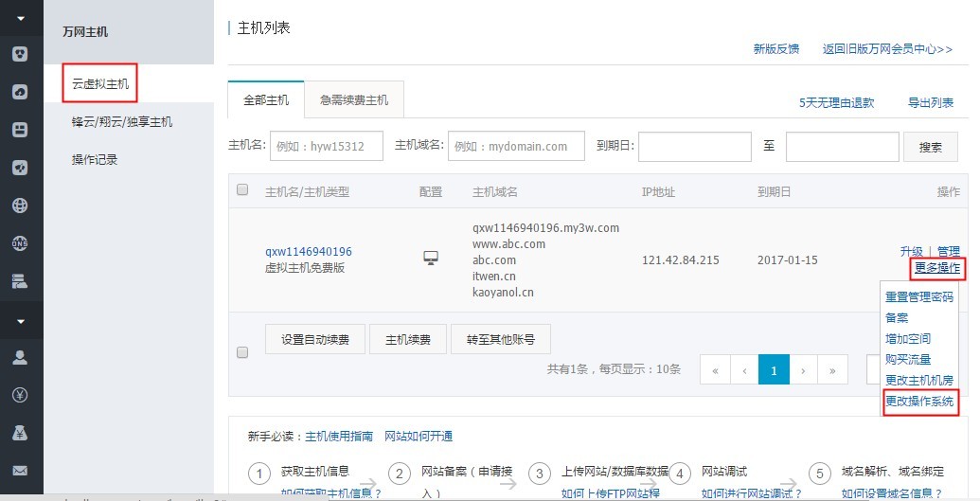Tick the checkbox beside 设置自动续费 button
The width and height of the screenshot is (980, 501).
tap(242, 352)
